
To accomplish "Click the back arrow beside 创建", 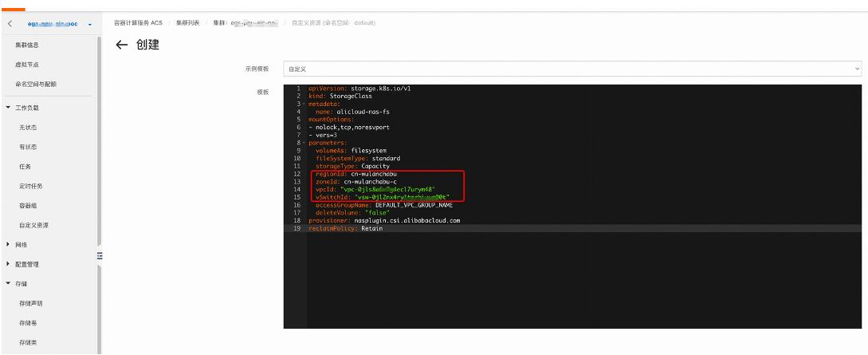I will point(122,45).
